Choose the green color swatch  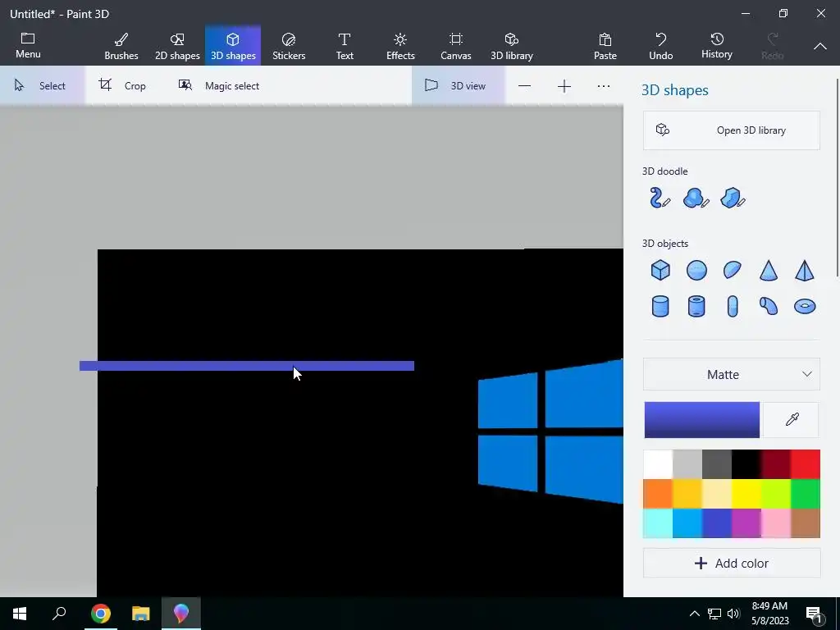pos(806,493)
